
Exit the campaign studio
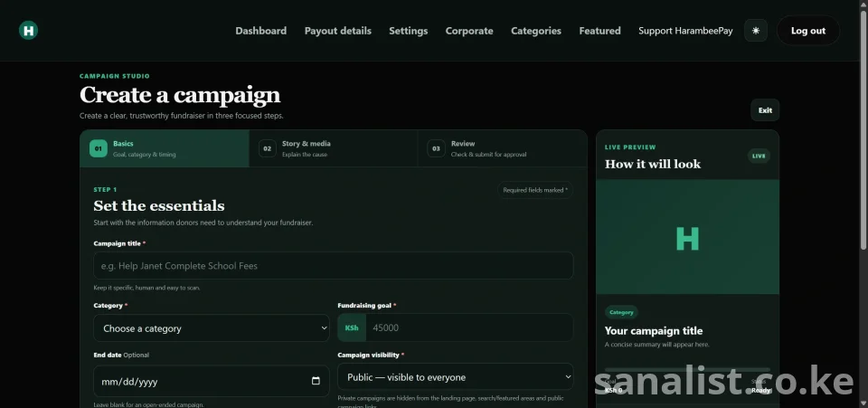click(x=765, y=110)
